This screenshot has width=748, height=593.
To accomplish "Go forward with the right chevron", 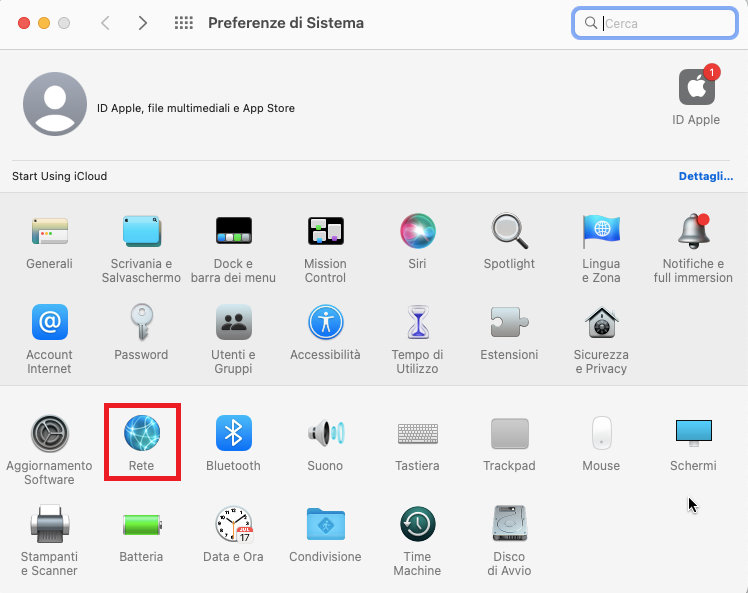I will click(x=143, y=23).
